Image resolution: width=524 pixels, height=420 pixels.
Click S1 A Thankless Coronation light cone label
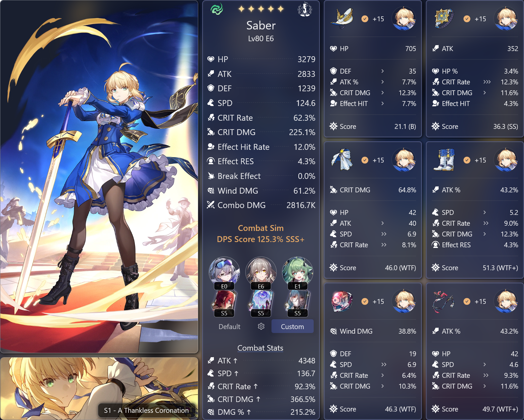point(146,410)
